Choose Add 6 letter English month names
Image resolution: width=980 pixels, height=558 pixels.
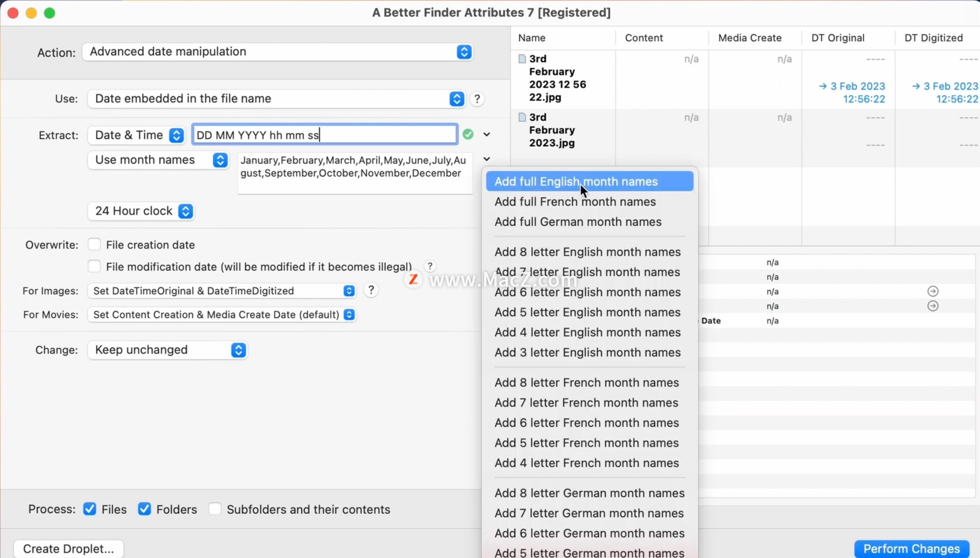point(590,292)
